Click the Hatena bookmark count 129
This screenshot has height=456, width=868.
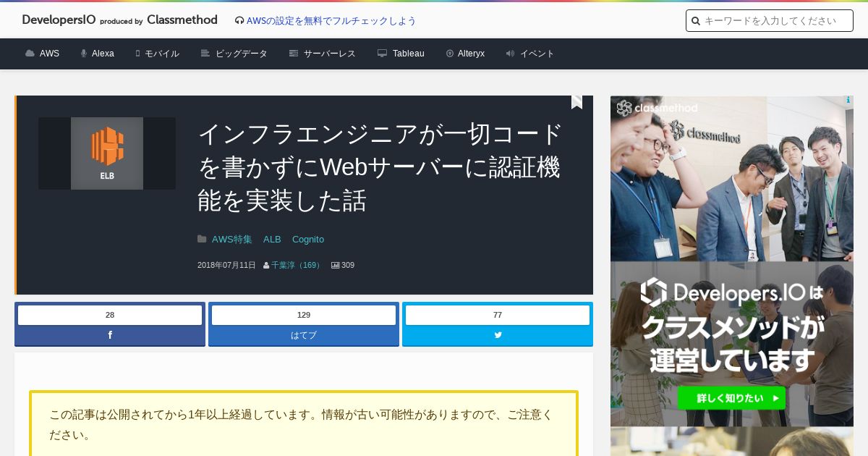pos(304,315)
